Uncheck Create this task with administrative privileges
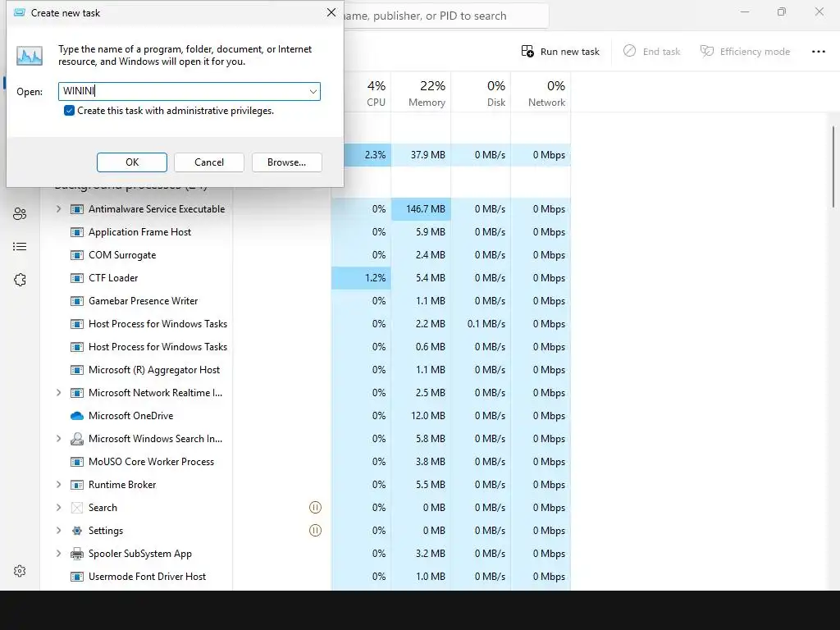The image size is (840, 630). [x=69, y=111]
